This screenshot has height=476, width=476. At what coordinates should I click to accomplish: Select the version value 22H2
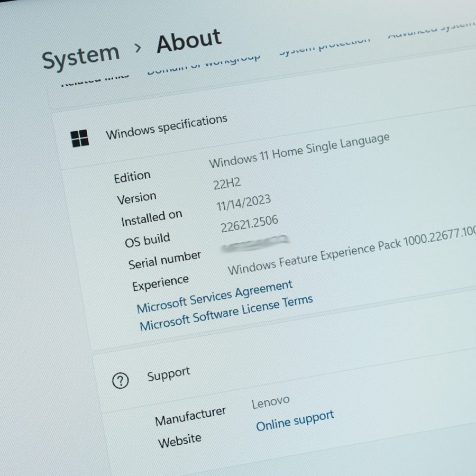pyautogui.click(x=227, y=184)
